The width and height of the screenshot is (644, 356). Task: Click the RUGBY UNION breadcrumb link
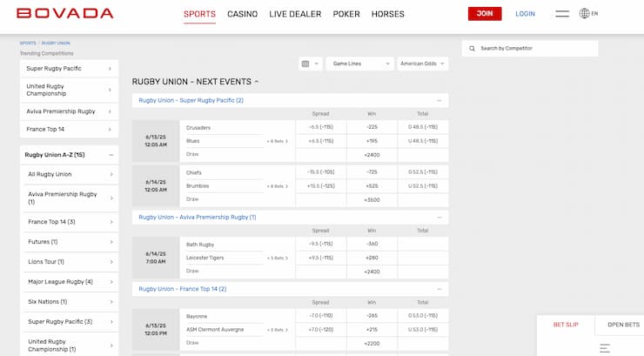[x=56, y=44]
